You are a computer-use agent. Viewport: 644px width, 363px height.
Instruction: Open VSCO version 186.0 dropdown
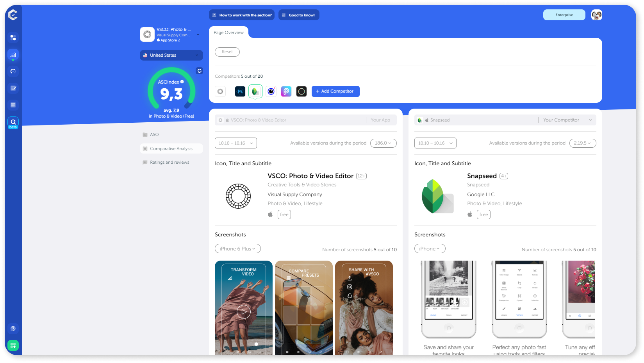tap(384, 143)
